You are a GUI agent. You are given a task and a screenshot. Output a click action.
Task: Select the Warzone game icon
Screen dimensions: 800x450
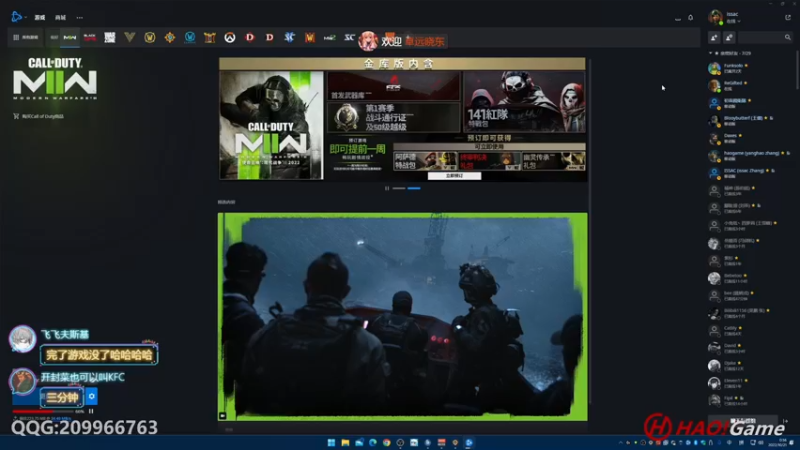coord(110,37)
